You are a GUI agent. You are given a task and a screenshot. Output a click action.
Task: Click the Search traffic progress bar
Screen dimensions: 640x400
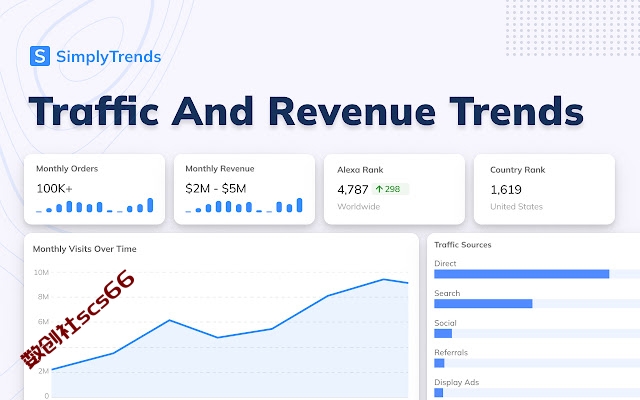coord(537,304)
